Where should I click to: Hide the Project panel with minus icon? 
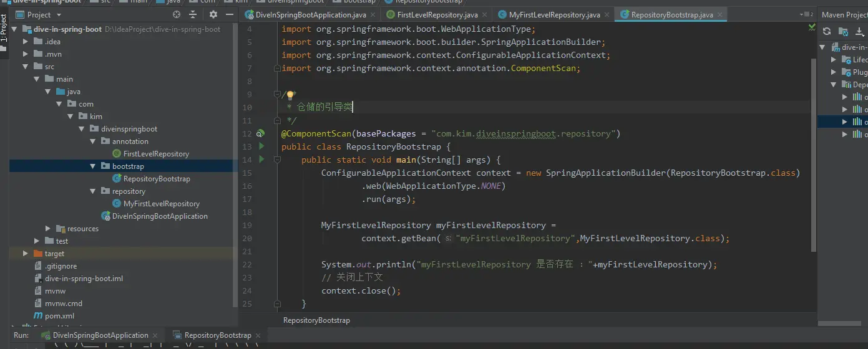(x=230, y=14)
